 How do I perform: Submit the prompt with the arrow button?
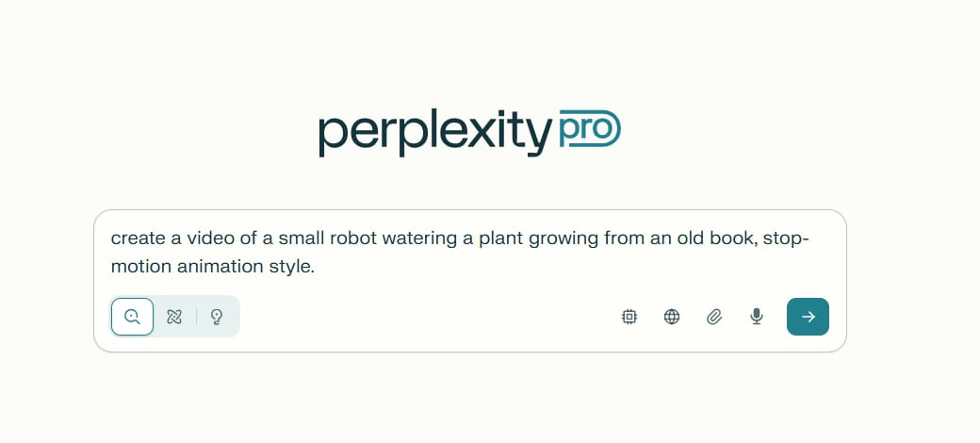[808, 317]
